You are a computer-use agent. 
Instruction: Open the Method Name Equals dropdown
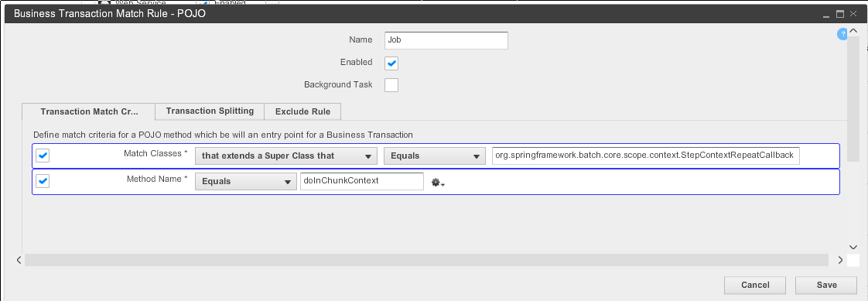click(246, 181)
